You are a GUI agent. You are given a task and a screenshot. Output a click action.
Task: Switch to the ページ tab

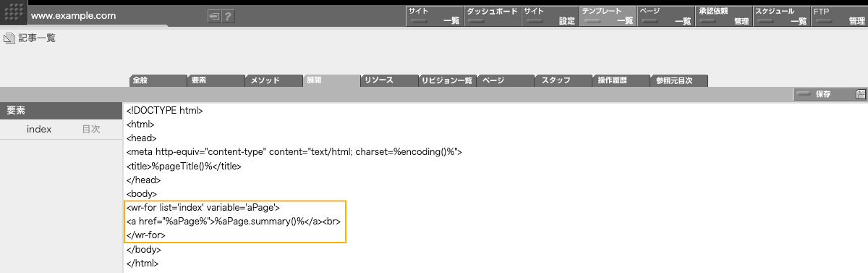pos(505,80)
